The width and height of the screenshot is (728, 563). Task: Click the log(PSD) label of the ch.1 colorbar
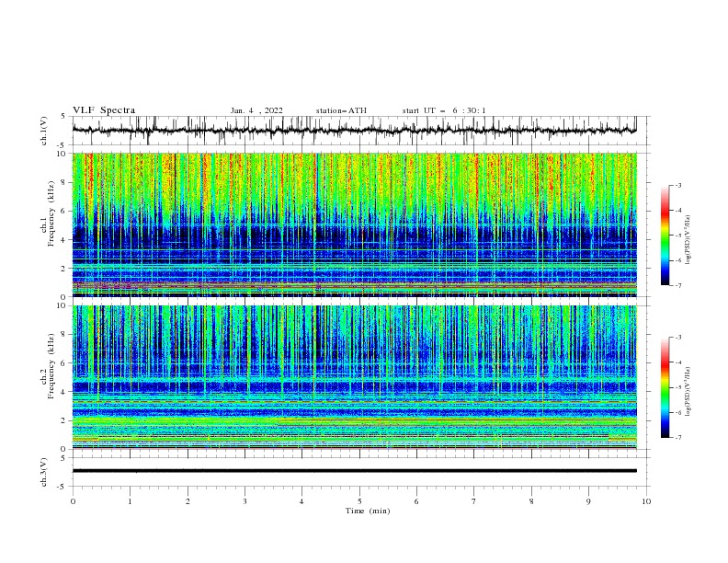[x=688, y=240]
